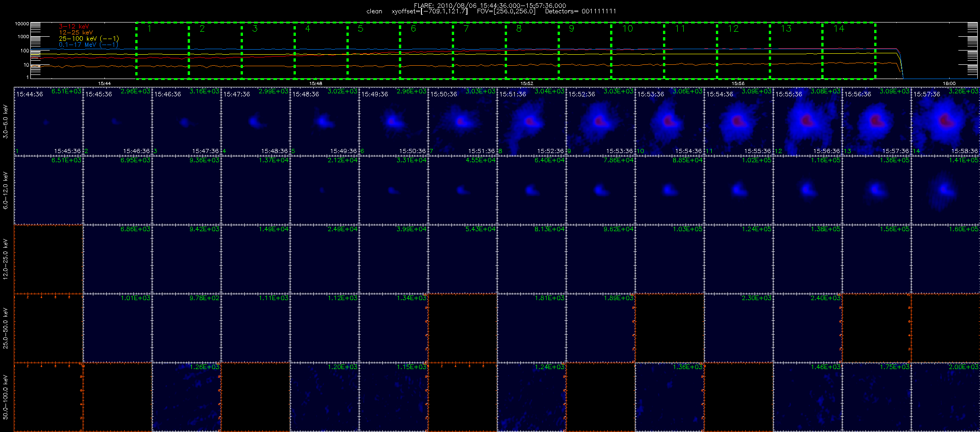Select interval 14 in the light curve

849,51
